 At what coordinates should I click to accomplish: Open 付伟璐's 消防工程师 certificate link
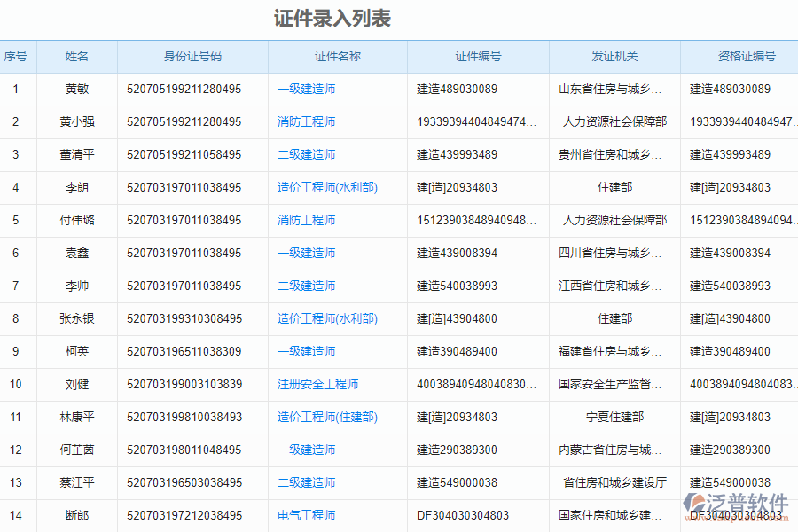[306, 220]
